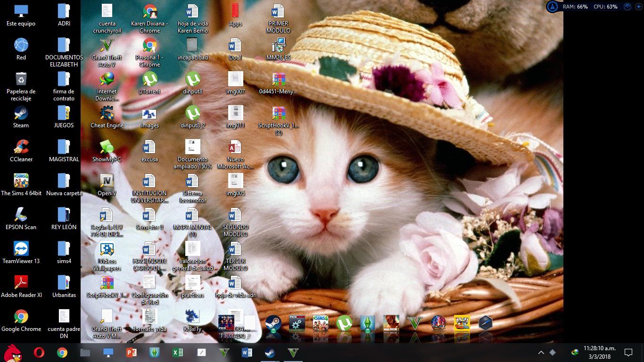Open ShowMyPC shortcut
This screenshot has width=644, height=362.
[107, 150]
